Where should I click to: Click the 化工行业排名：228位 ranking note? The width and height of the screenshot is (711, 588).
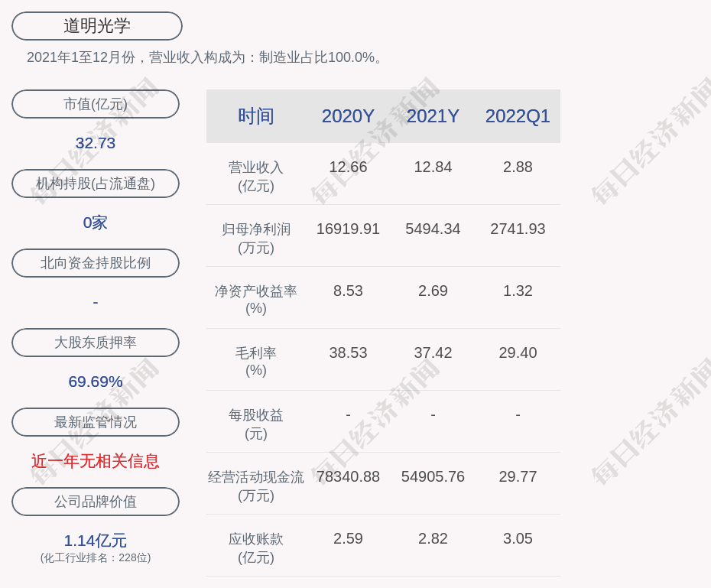tap(96, 557)
